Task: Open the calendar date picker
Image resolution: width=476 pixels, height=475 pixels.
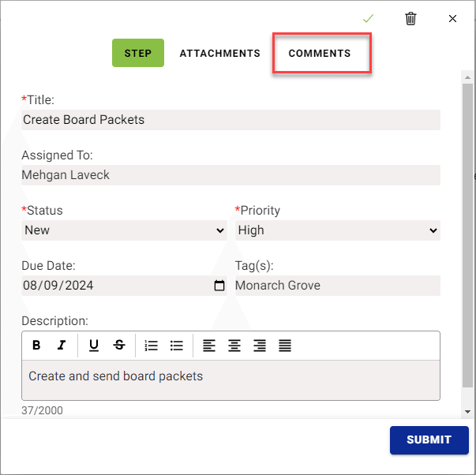Action: (x=219, y=286)
